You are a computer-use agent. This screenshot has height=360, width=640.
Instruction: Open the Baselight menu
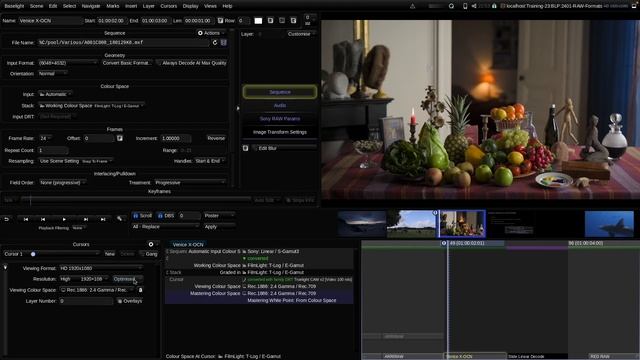(14, 6)
